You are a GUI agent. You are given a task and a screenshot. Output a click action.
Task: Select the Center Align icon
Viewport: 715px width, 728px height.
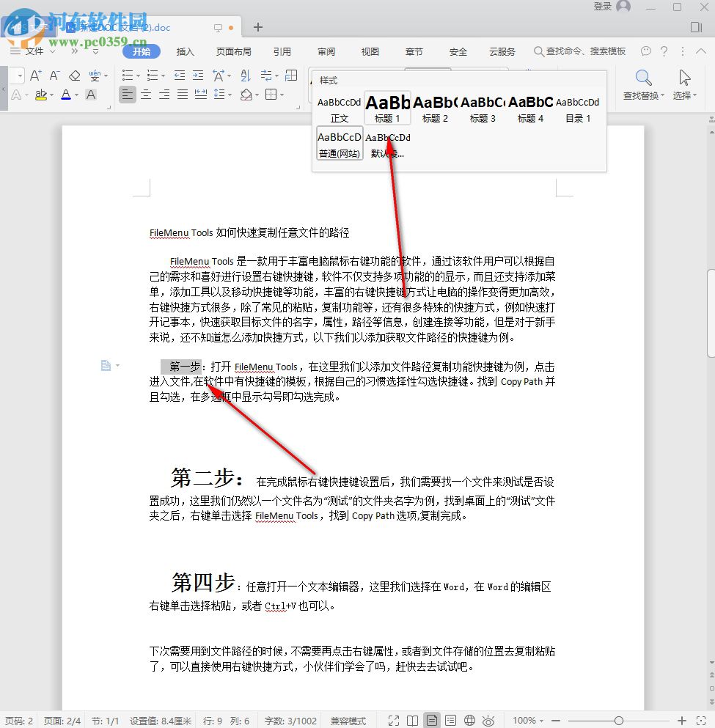tap(145, 94)
